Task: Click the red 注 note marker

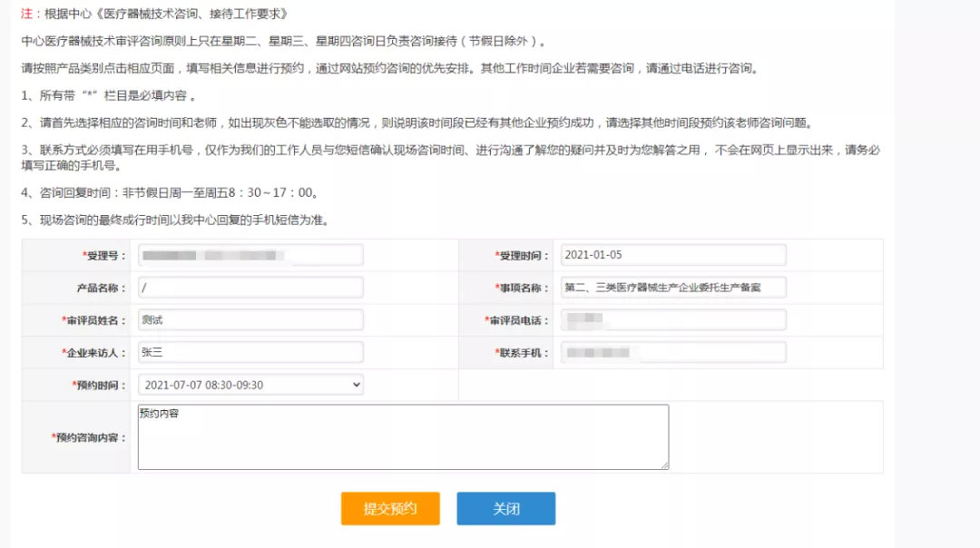Action: coord(26,14)
